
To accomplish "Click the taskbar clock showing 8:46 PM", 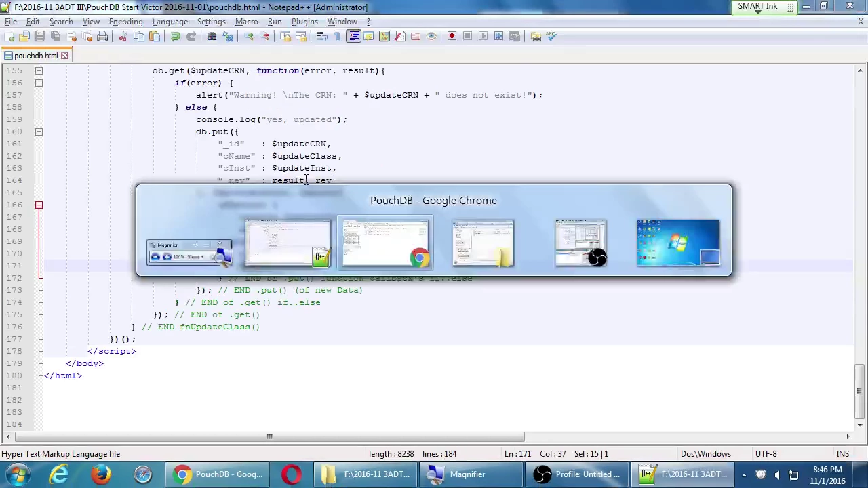I will 827,474.
